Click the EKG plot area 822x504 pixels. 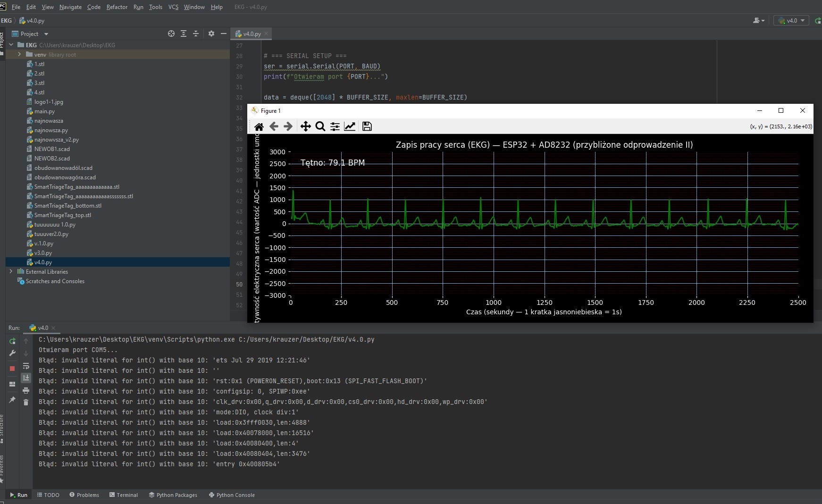click(544, 223)
